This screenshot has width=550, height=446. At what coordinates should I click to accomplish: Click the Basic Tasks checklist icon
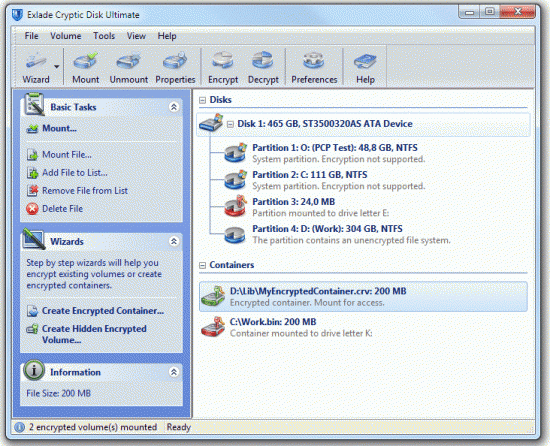[34, 104]
